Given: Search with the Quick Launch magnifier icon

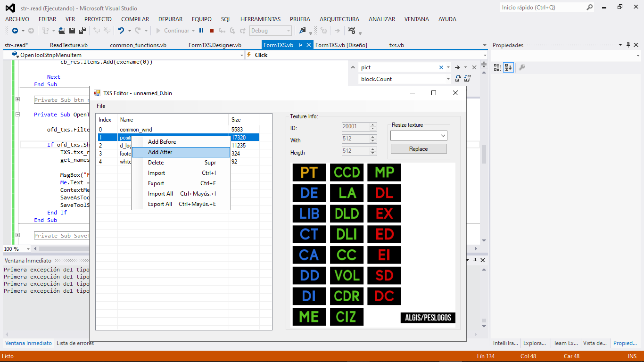Looking at the screenshot, I should pos(589,8).
